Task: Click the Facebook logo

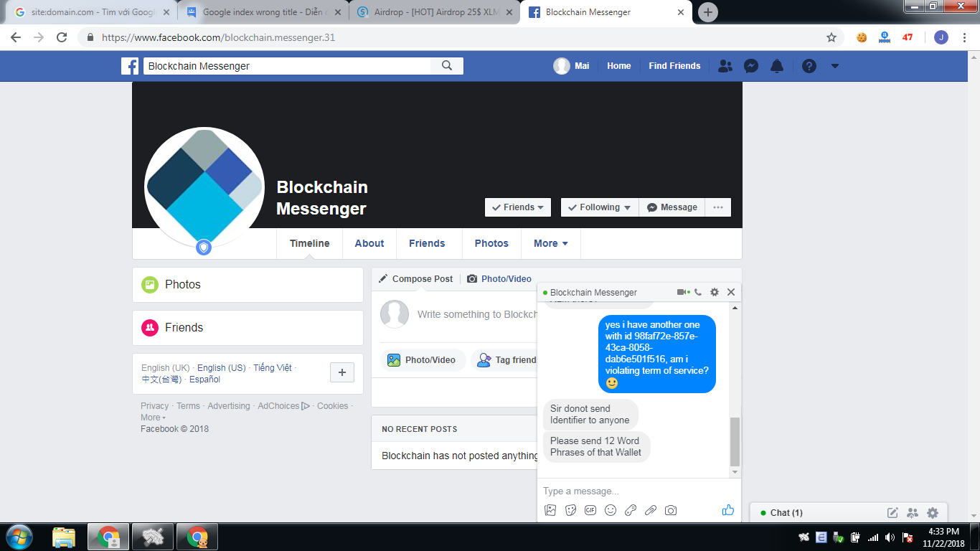Action: point(130,66)
